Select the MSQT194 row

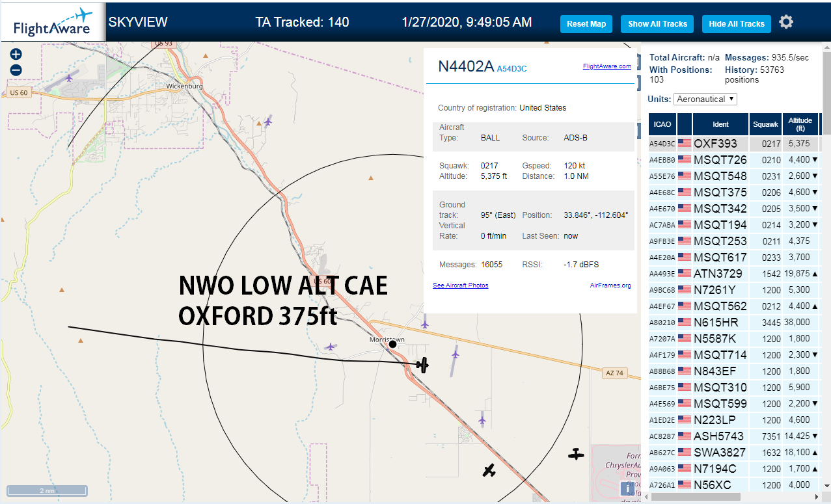tap(733, 224)
